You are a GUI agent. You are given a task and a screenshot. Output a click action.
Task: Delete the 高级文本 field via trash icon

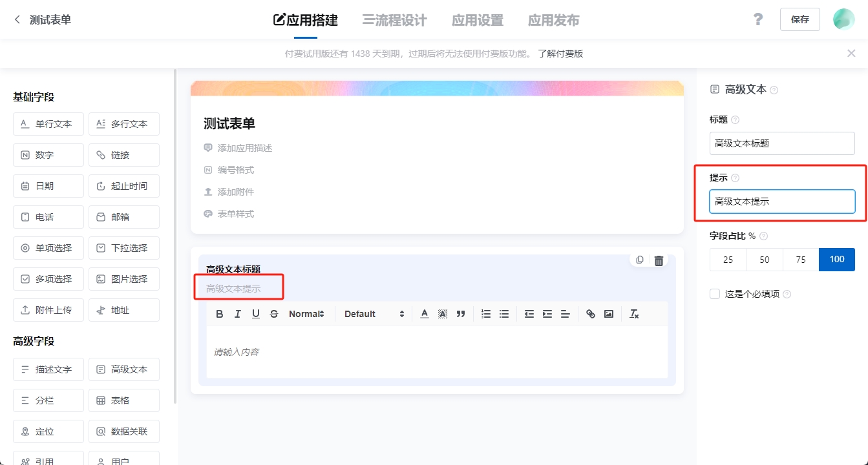(658, 260)
